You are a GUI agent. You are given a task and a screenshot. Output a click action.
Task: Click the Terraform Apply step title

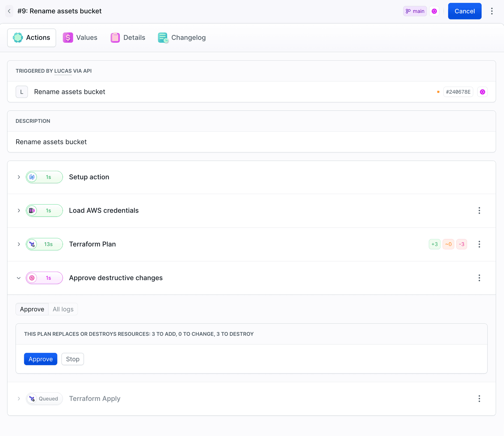click(95, 398)
